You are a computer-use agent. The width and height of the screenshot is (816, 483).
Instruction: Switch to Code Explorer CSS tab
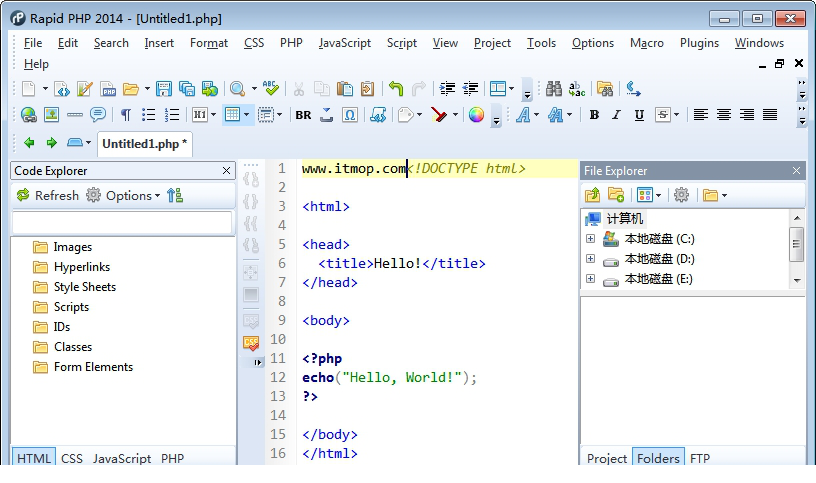point(72,458)
